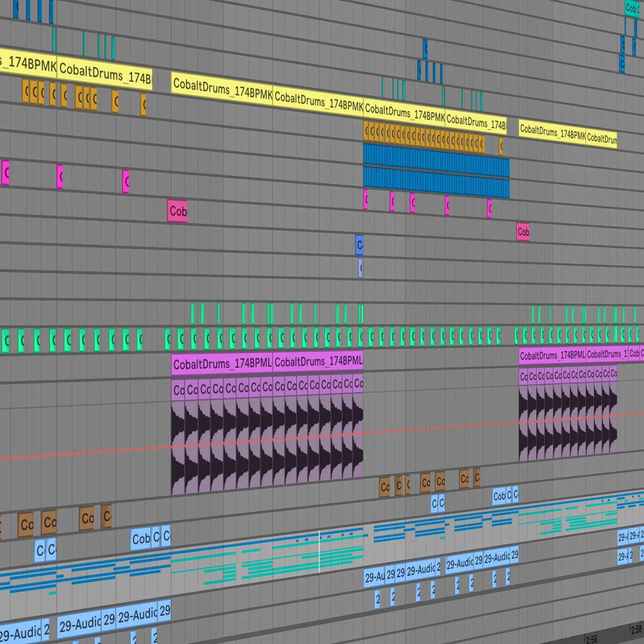Viewport: 644px width, 644px height.
Task: Select the yellow clip labeled s_174BPMK at left edge
Action: click(x=28, y=64)
